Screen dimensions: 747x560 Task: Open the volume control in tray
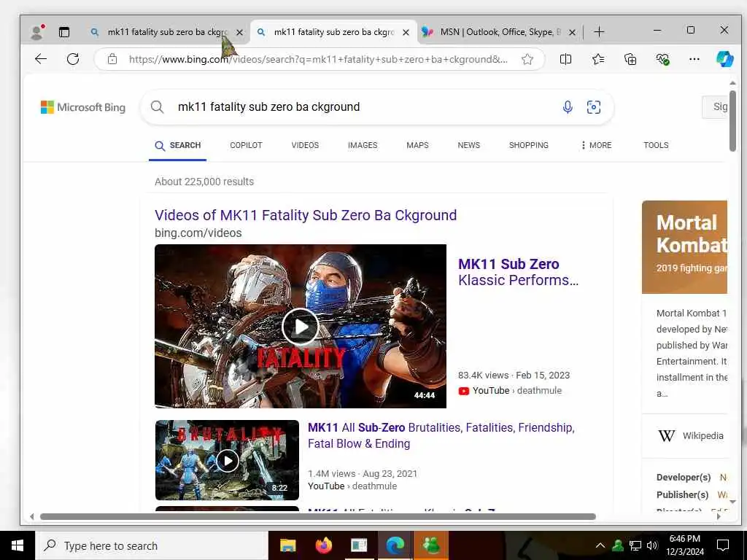coord(652,545)
